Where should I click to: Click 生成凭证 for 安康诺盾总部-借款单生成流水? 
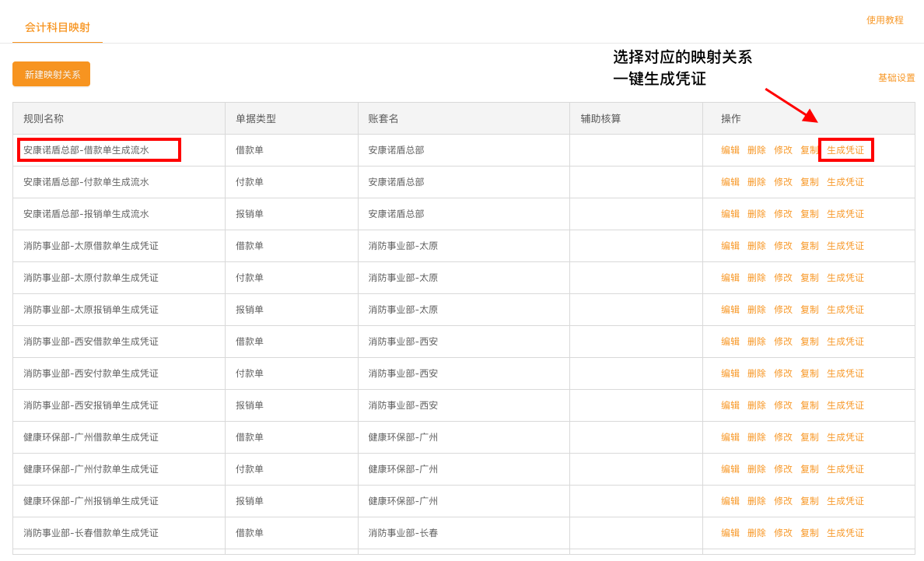pyautogui.click(x=845, y=149)
